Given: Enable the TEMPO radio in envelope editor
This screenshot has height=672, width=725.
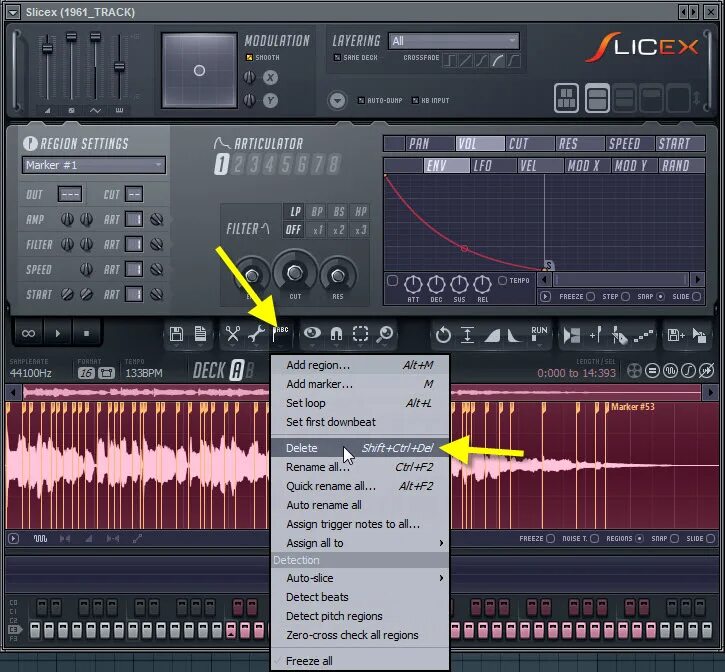Looking at the screenshot, I should [x=503, y=280].
